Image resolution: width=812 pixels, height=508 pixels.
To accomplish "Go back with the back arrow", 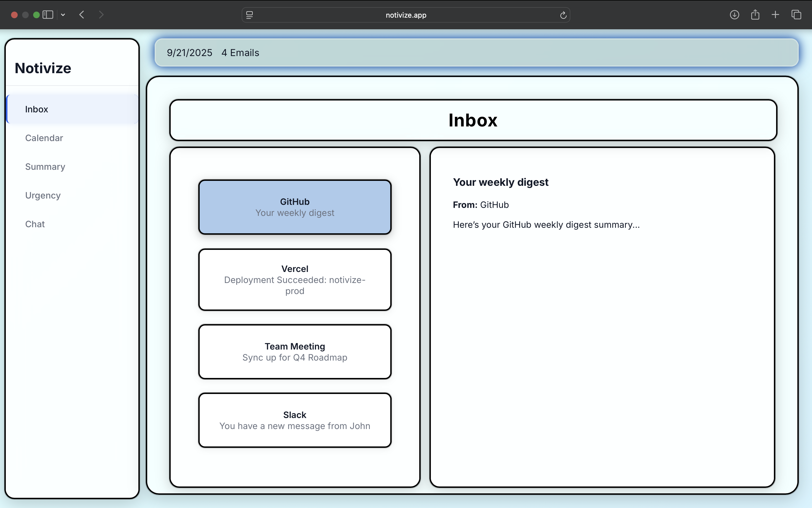I will click(x=82, y=15).
